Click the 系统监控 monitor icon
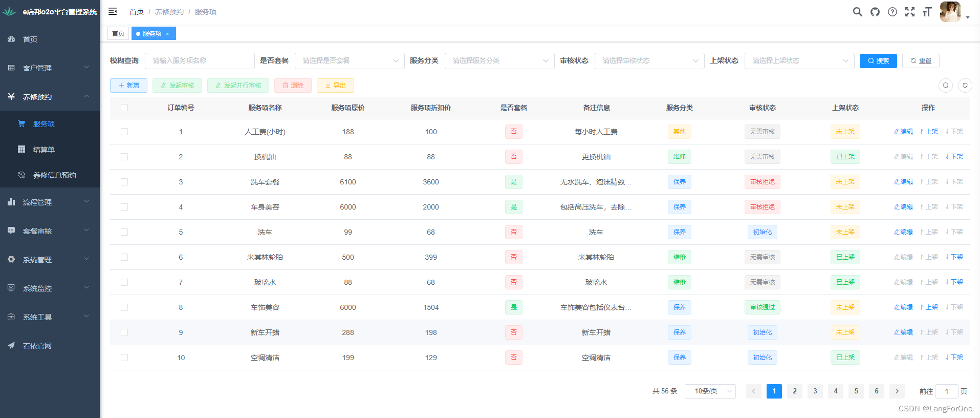980x418 pixels. [11, 288]
